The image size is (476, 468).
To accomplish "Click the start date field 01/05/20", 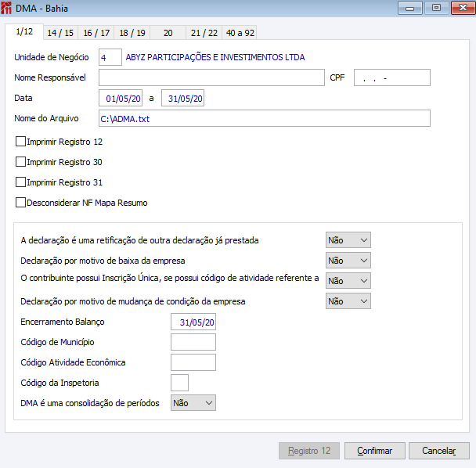I will (121, 98).
